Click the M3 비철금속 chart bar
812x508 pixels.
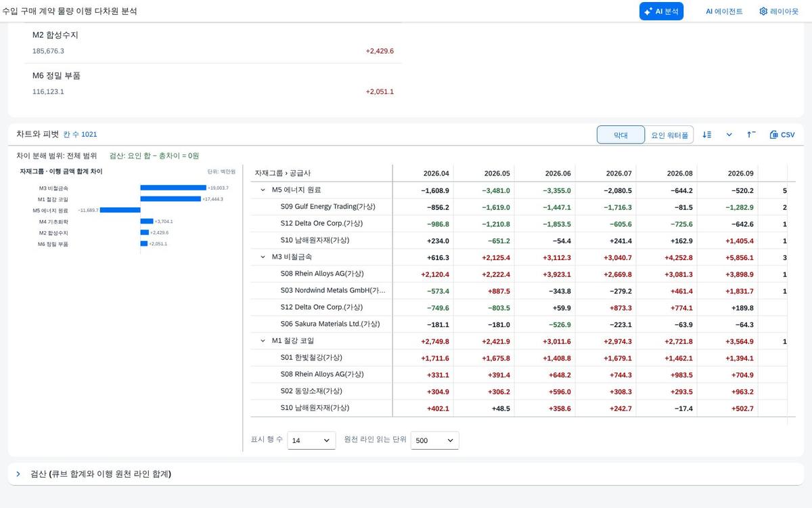(173, 188)
